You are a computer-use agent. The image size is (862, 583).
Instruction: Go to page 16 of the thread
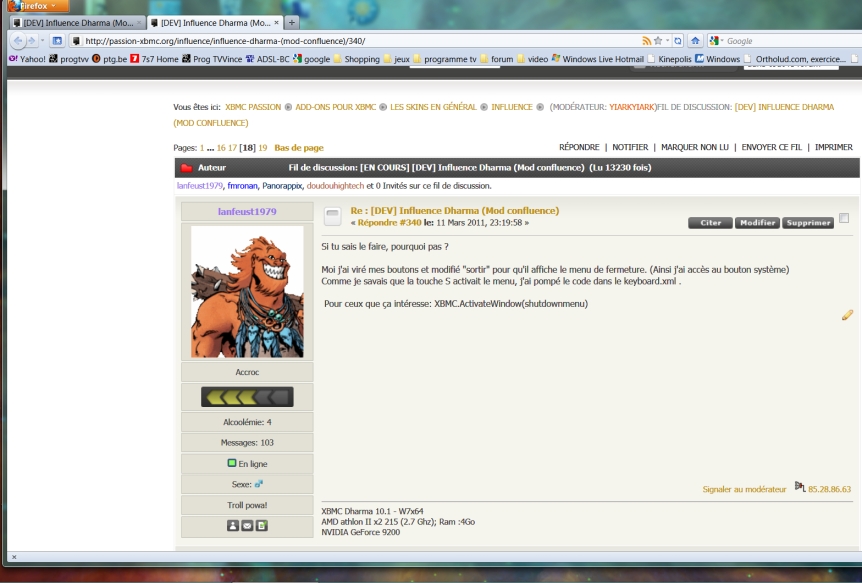click(221, 147)
